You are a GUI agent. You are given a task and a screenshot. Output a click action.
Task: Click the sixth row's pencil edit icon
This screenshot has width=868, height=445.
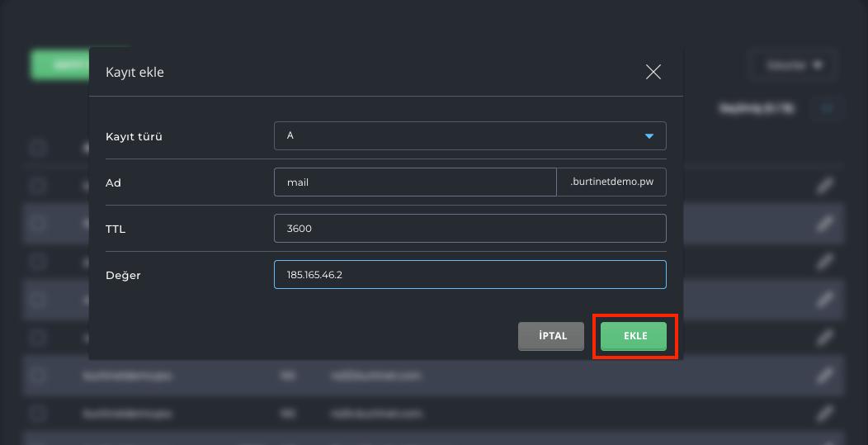pyautogui.click(x=824, y=376)
